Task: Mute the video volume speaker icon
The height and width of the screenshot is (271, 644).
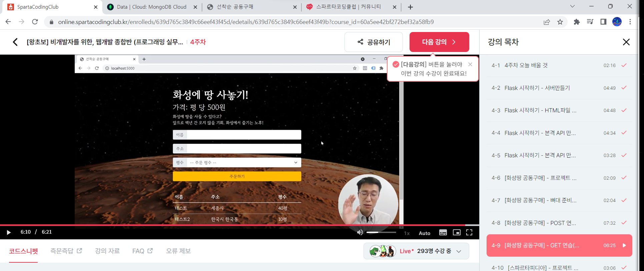Action: pyautogui.click(x=360, y=232)
